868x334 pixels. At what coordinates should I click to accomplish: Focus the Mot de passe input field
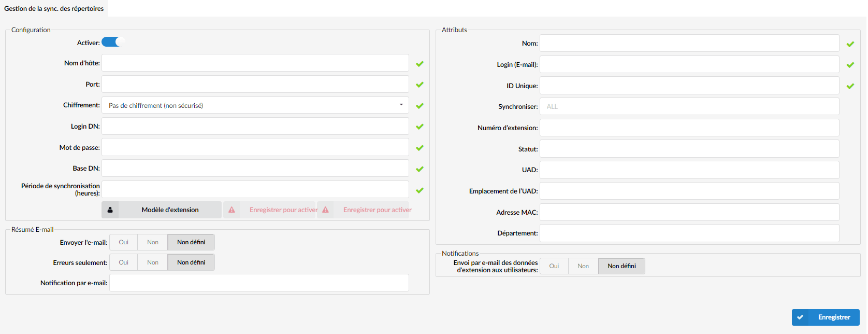click(x=255, y=147)
